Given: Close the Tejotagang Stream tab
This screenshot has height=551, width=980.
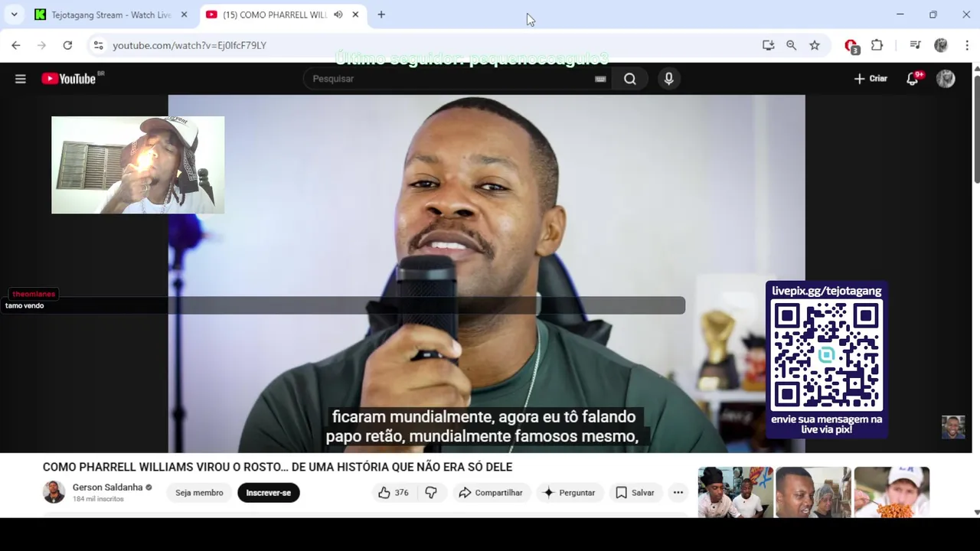Looking at the screenshot, I should 184,15.
